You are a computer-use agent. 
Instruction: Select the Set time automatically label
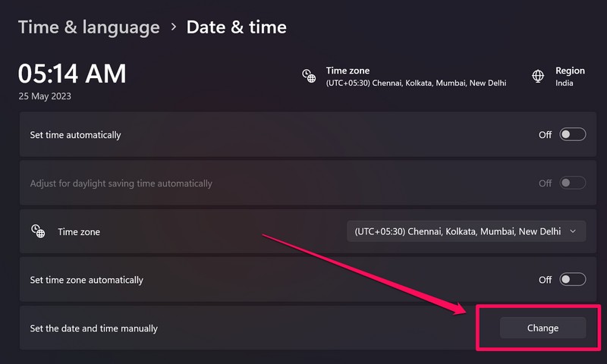tap(75, 135)
